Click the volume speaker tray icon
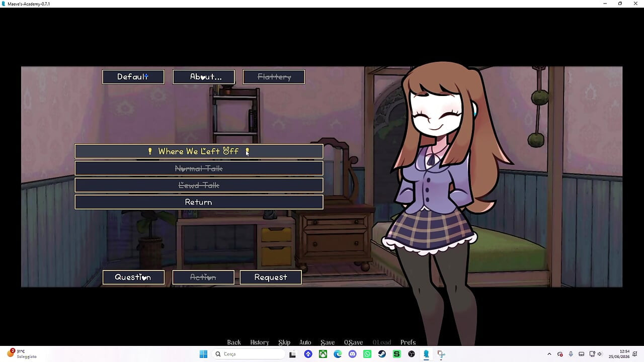 pos(599,354)
